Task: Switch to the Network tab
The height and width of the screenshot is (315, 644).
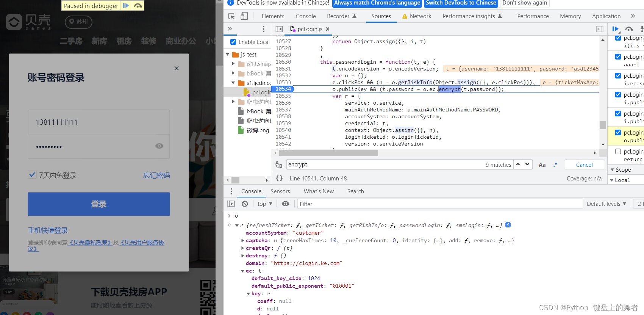Action: coord(417,16)
